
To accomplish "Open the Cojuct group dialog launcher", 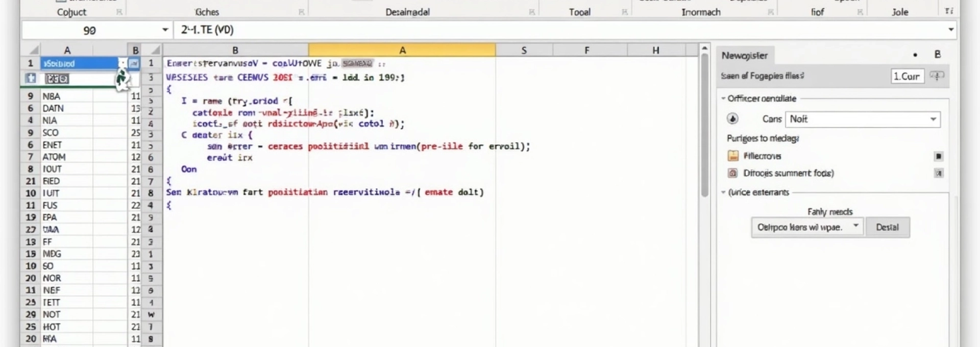I will point(119,12).
